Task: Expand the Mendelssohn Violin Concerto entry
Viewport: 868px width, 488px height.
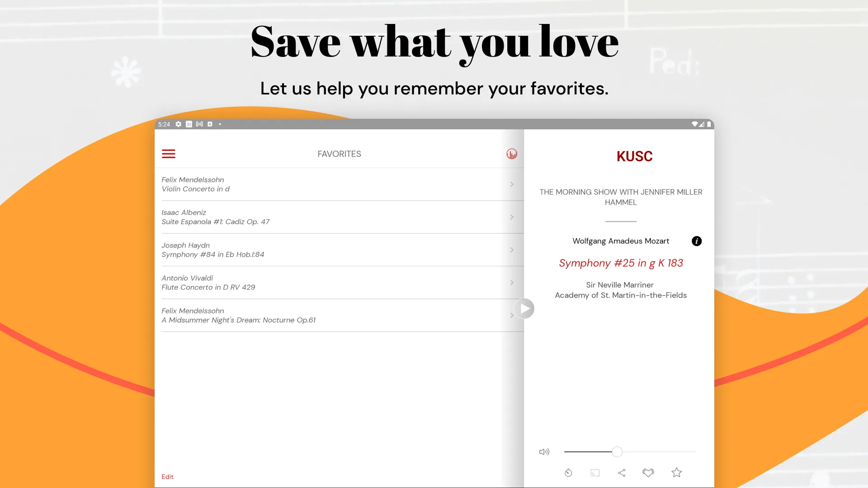Action: [511, 184]
